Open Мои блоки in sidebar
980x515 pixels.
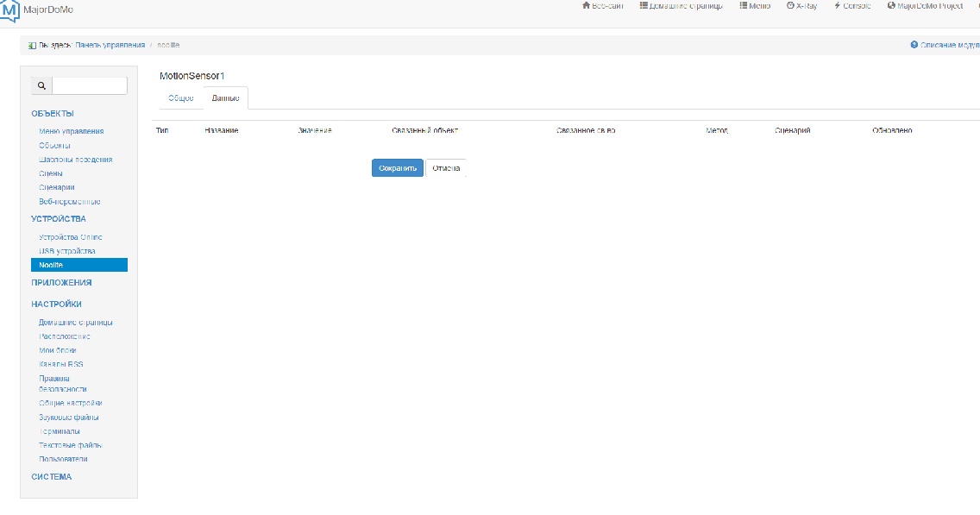(x=58, y=350)
